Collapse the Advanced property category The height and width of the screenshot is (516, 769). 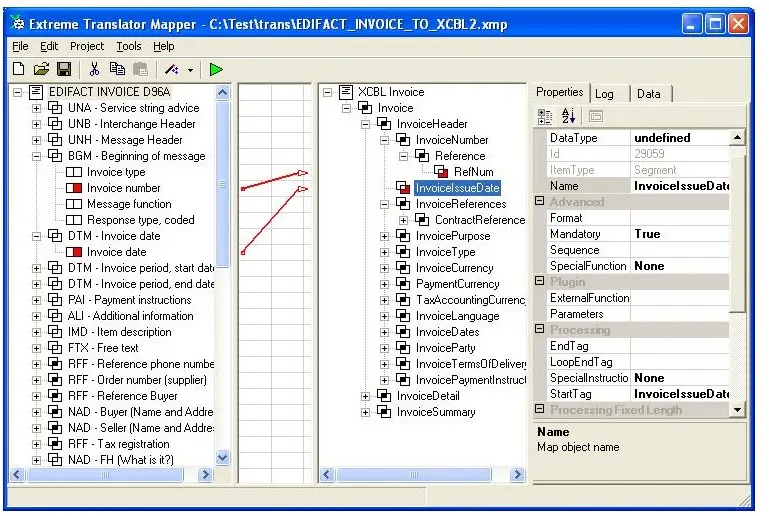tap(539, 201)
